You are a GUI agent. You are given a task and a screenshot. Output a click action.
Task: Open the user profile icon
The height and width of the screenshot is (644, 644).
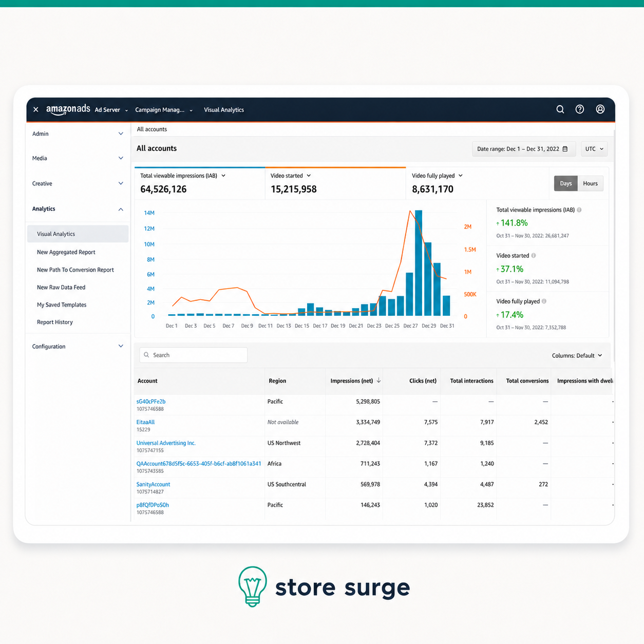pyautogui.click(x=600, y=109)
